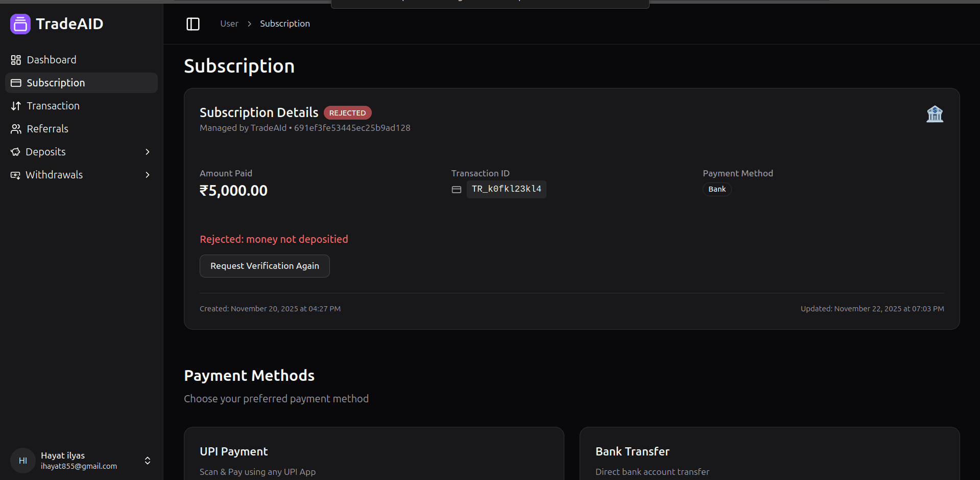
Task: Click the Withdrawals icon in sidebar
Action: pyautogui.click(x=15, y=175)
